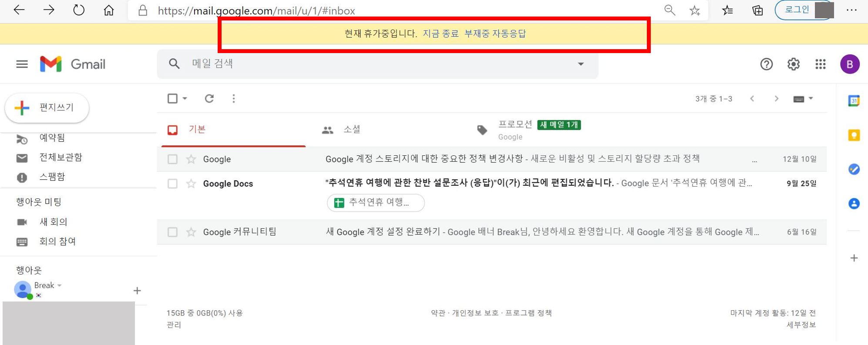Click the browser forward arrow
The width and height of the screenshot is (868, 345).
[x=49, y=10]
